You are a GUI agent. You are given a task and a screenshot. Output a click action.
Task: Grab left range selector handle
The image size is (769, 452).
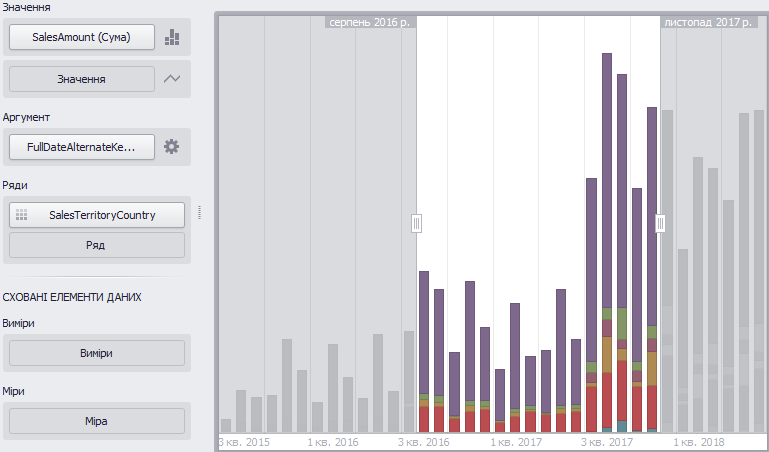coord(416,224)
